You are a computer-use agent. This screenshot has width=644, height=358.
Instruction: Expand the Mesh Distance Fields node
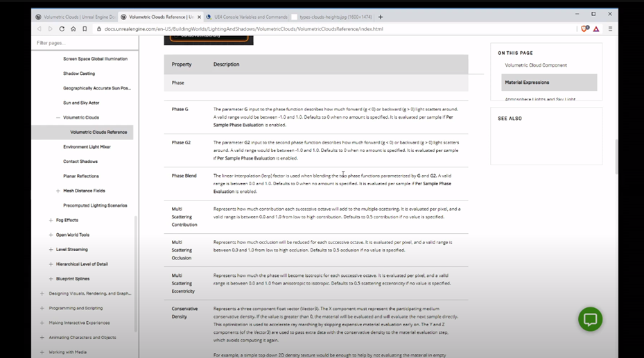58,191
